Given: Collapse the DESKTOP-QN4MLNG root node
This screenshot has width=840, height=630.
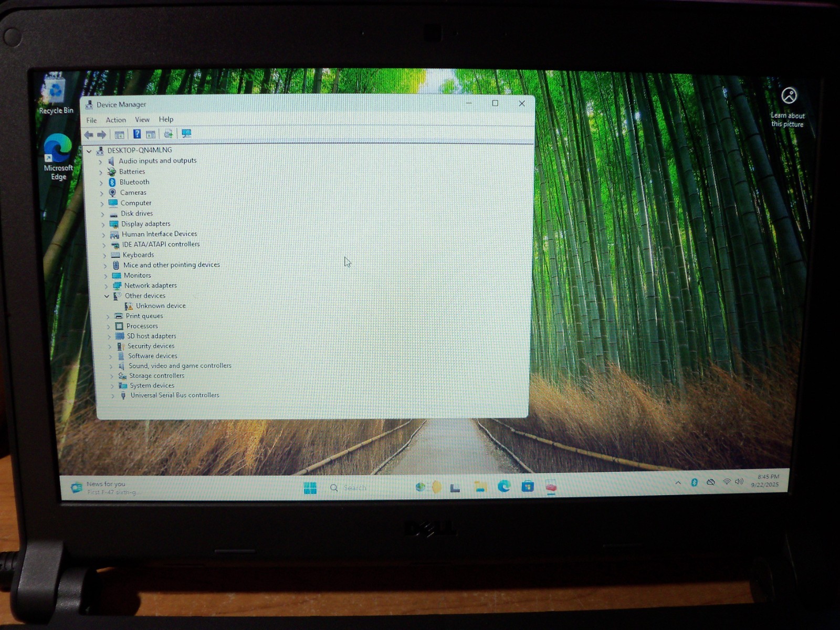Looking at the screenshot, I should pyautogui.click(x=89, y=151).
